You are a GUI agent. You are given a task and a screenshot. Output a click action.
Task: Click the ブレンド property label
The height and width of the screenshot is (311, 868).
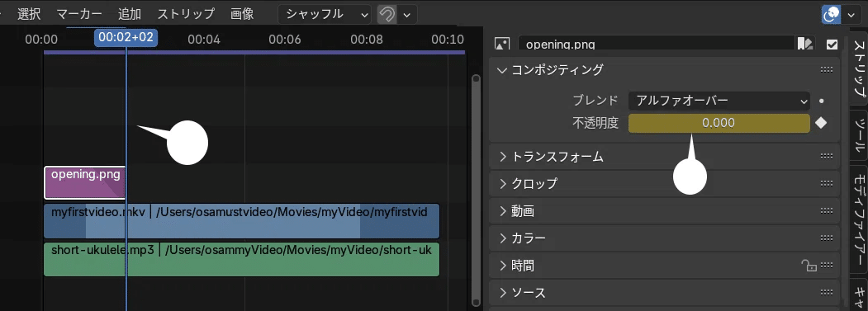coord(595,101)
